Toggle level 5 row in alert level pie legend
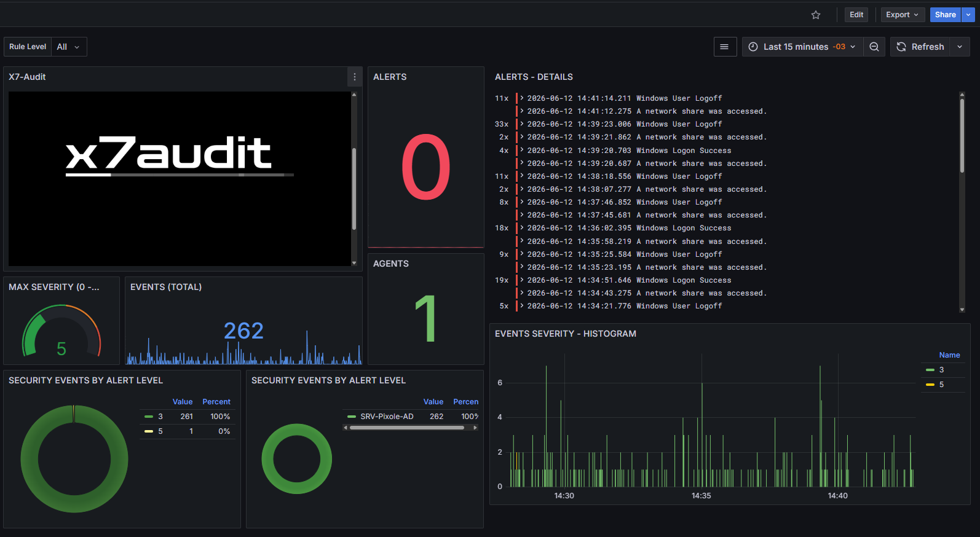Screen dimensions: 980x537 160,431
